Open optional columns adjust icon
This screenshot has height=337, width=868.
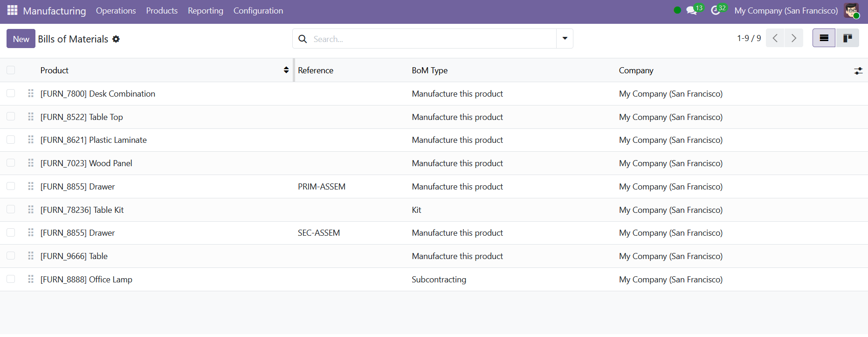click(x=858, y=70)
